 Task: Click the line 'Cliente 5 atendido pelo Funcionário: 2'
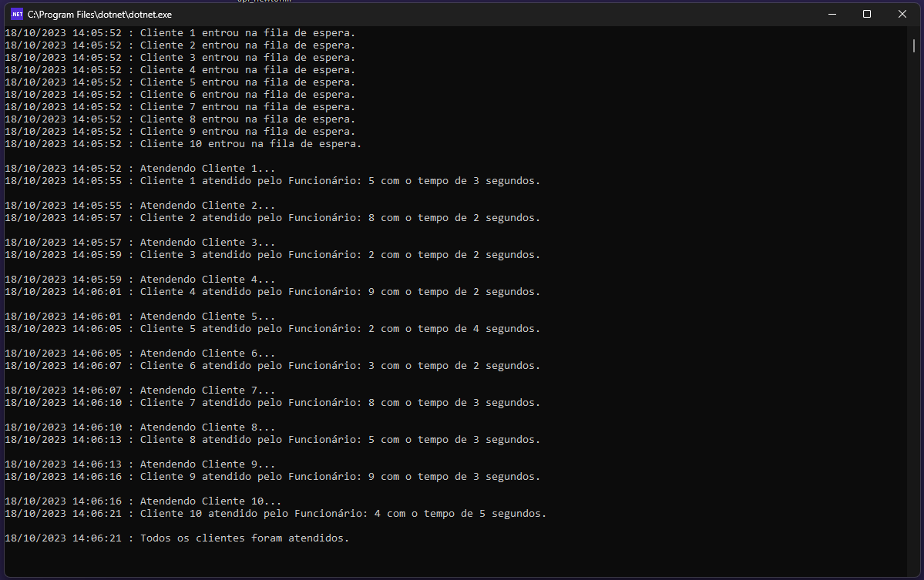pos(272,330)
